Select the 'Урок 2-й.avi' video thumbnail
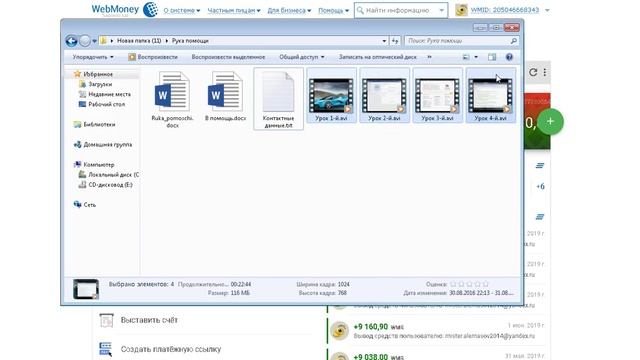The height and width of the screenshot is (360, 640). [x=384, y=96]
